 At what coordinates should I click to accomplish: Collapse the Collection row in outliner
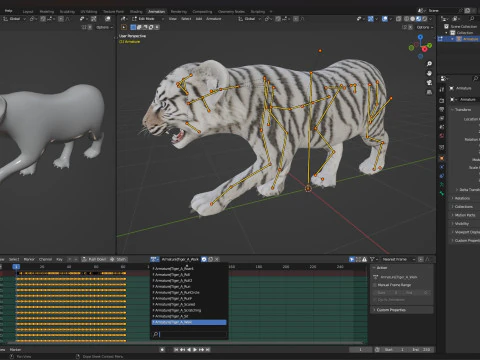(447, 33)
